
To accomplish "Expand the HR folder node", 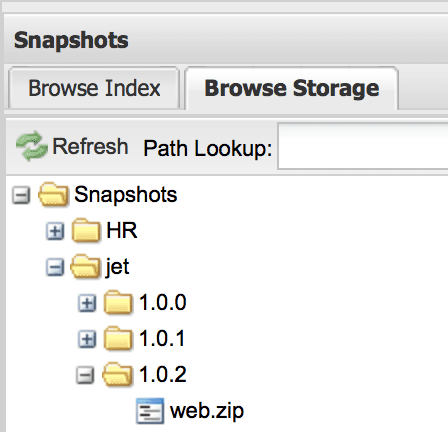I will (55, 231).
